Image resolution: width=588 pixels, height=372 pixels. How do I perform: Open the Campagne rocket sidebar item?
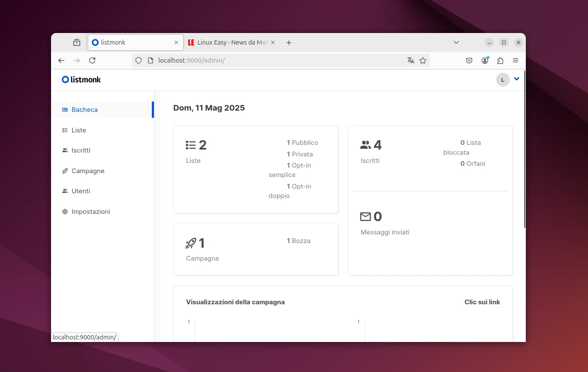[87, 171]
